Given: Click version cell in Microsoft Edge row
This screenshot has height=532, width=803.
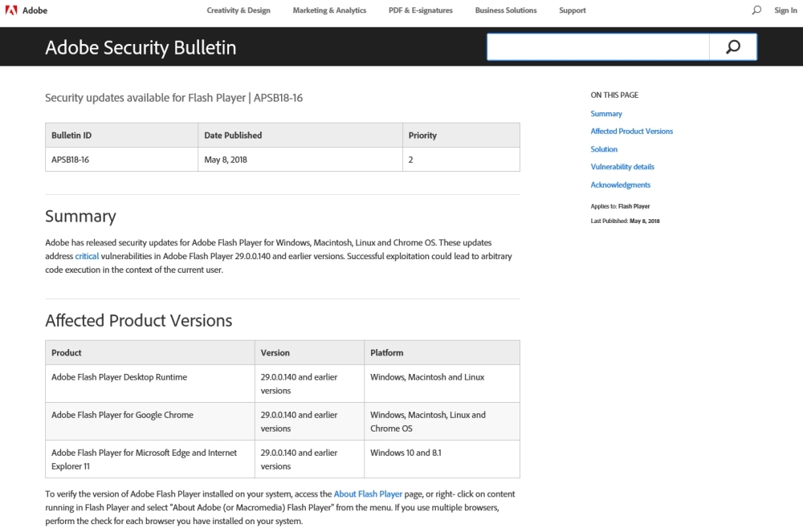Looking at the screenshot, I should point(309,459).
